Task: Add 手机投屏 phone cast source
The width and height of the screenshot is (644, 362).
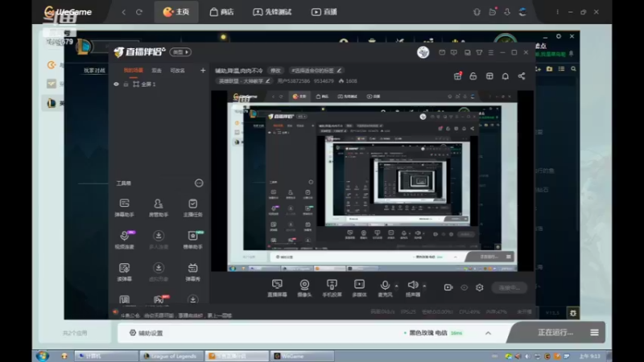Action: 332,288
